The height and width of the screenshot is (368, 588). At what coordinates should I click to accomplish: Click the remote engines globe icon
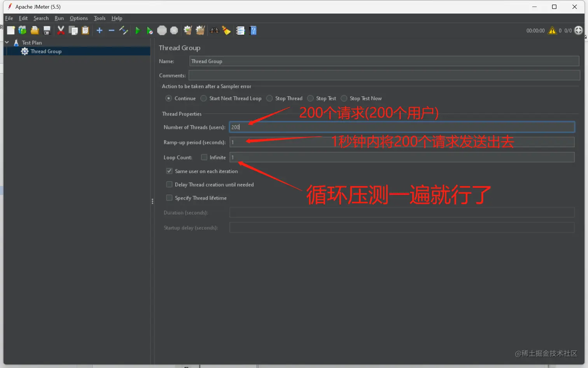click(x=579, y=30)
